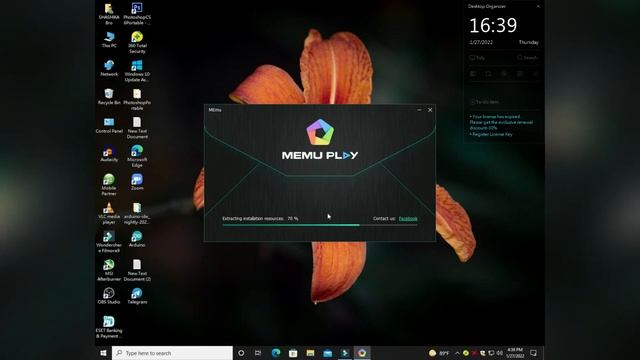Viewport: 640px width, 360px height.
Task: Click 'Extracting installation resources' status text
Action: [253, 219]
